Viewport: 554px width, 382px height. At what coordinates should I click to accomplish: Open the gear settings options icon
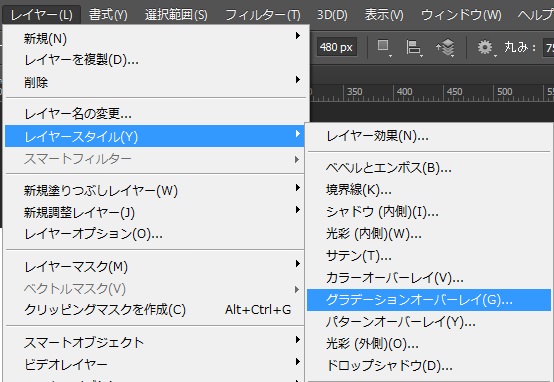[x=486, y=47]
